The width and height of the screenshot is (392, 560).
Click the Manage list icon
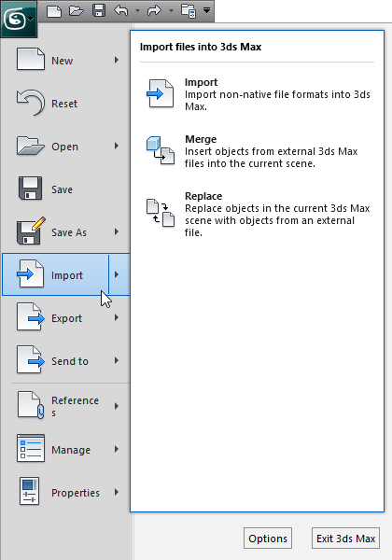pyautogui.click(x=31, y=448)
